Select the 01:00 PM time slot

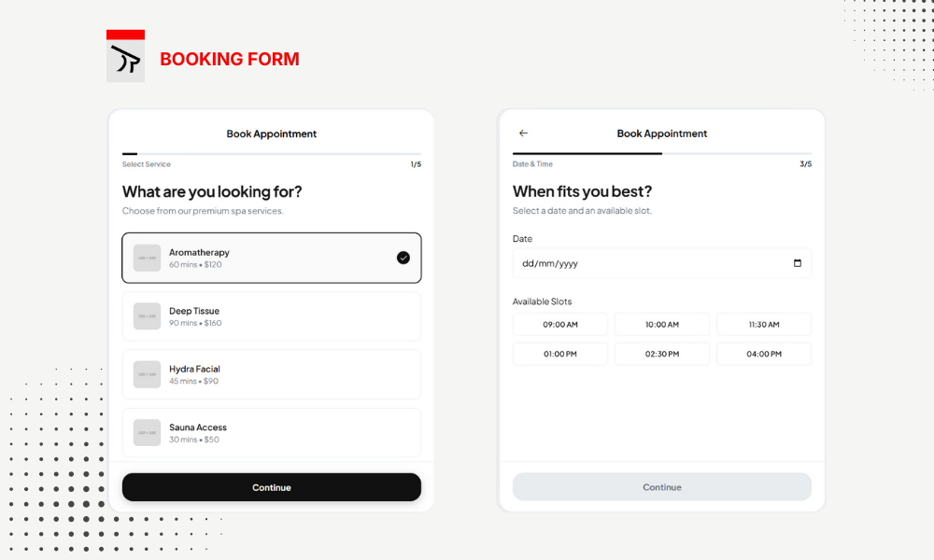[x=560, y=354]
